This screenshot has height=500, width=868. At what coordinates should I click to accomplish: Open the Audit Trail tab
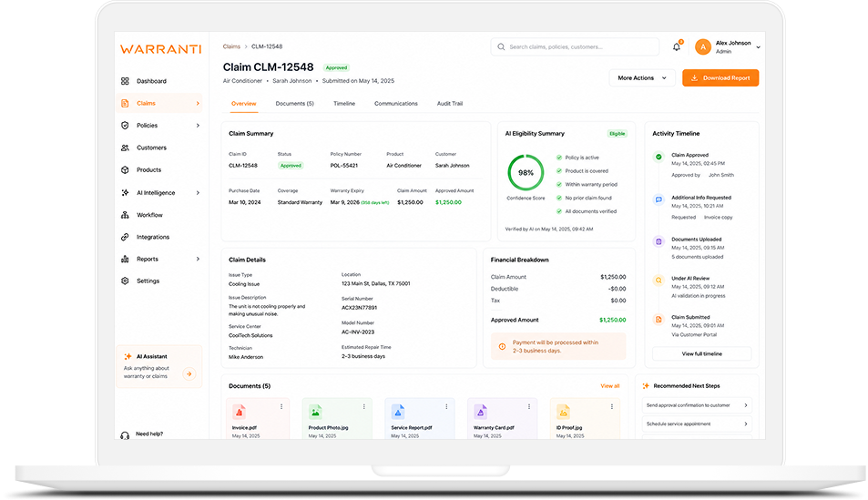point(450,104)
